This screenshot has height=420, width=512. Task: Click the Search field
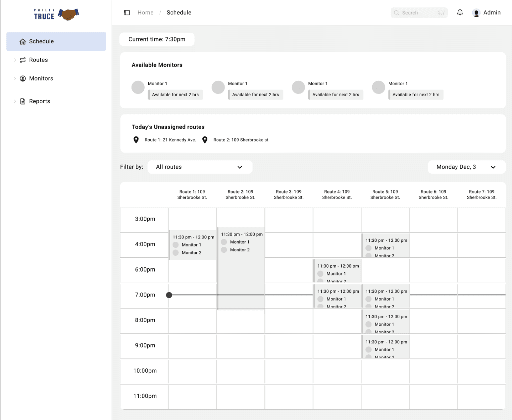pos(419,13)
